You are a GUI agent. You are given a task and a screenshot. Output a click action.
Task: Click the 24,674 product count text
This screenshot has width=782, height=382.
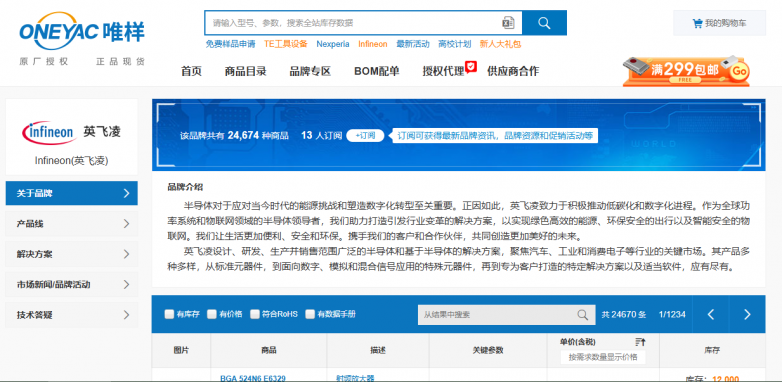[243, 135]
